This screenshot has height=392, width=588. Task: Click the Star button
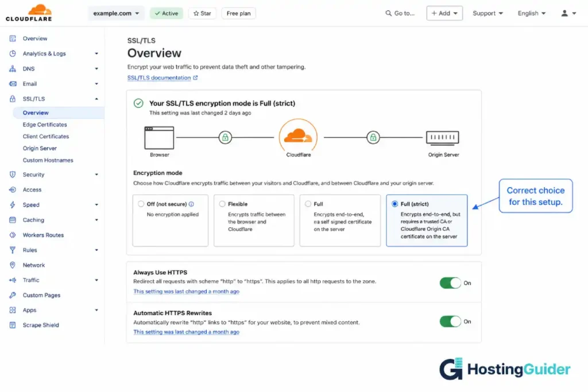point(202,13)
